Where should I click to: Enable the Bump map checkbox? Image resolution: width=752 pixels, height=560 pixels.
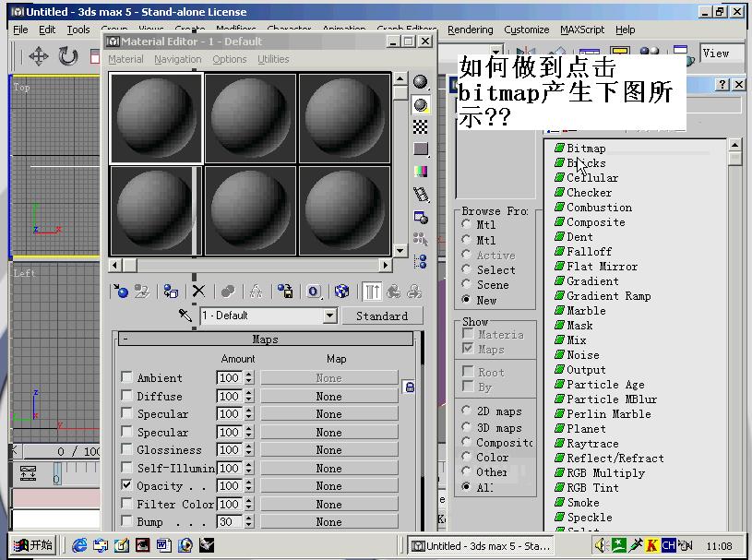click(x=126, y=520)
